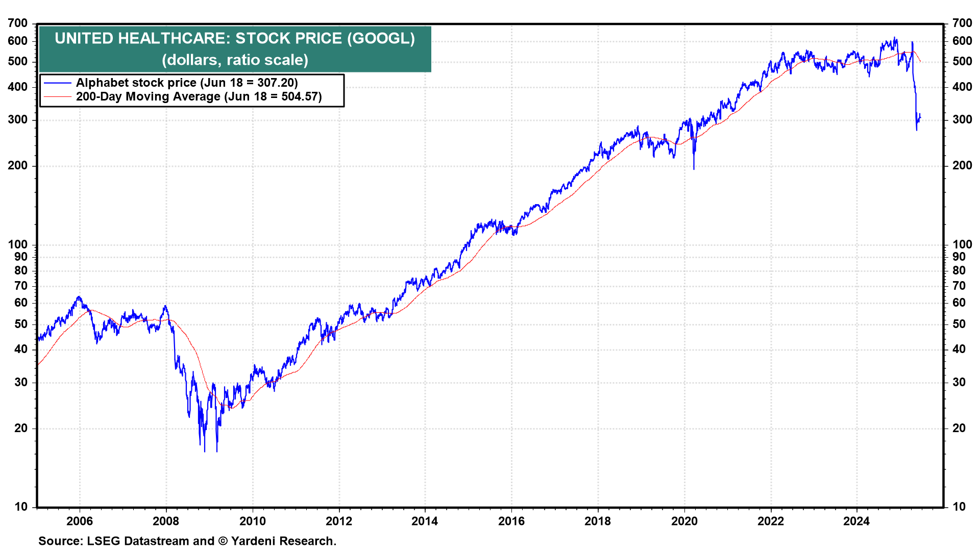Click the 100 label on the left axis
Viewport: 980px width, 551px height.
pos(18,244)
